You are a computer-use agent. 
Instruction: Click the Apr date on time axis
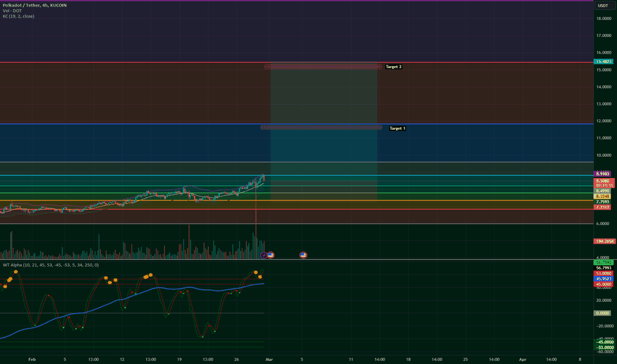(522, 359)
